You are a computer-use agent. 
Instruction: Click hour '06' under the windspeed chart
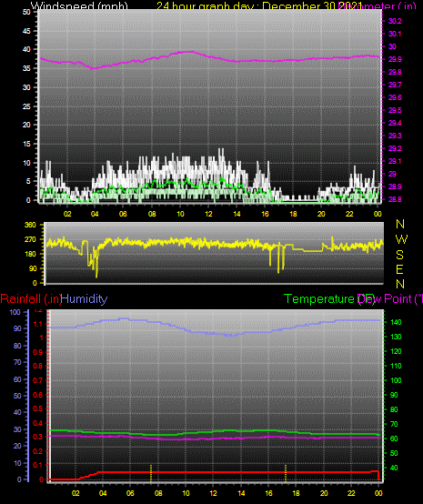(x=123, y=214)
